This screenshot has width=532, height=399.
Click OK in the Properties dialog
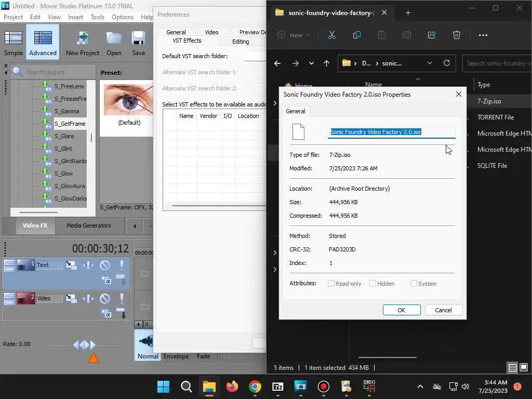point(402,310)
